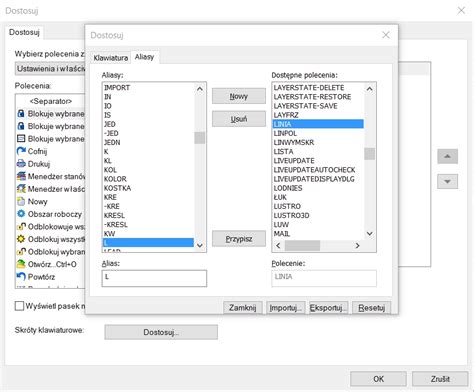
Task: Click OK in the outer window
Action: click(378, 379)
